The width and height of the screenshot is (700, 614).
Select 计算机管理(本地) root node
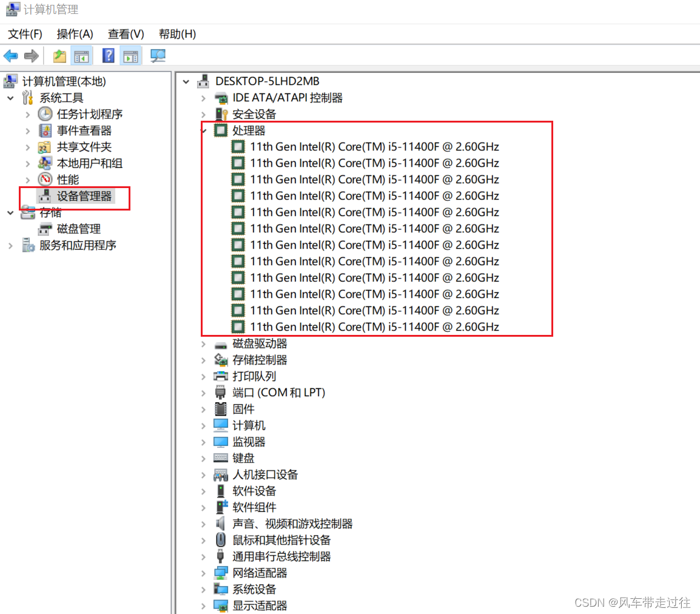coord(64,81)
